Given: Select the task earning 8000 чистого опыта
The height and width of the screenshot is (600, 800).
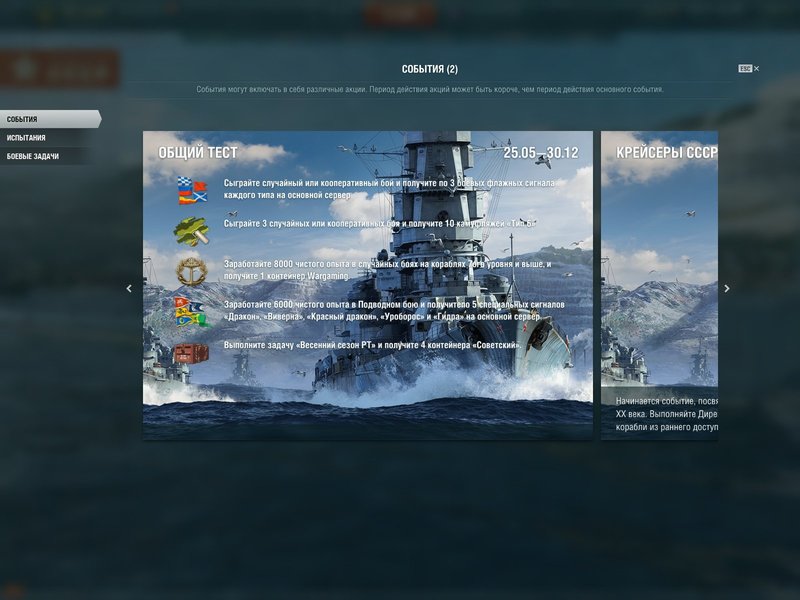Looking at the screenshot, I should pyautogui.click(x=388, y=270).
